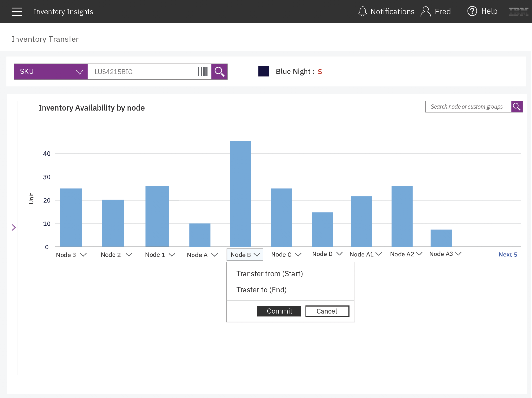Click the Commit button
The width and height of the screenshot is (532, 398).
click(279, 311)
